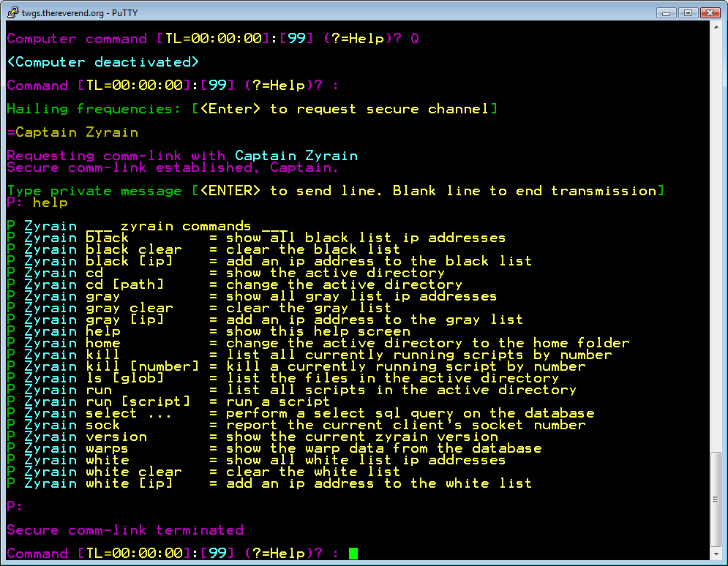Click the twgs.thereverend.org title bar text

pos(73,12)
